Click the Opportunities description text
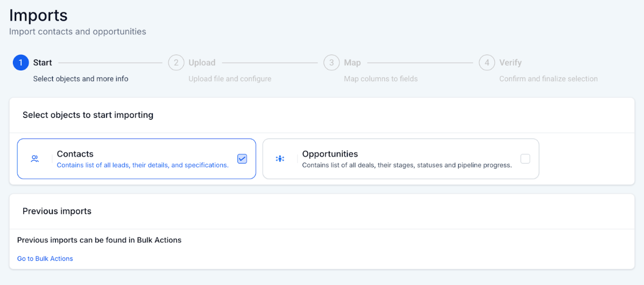The height and width of the screenshot is (285, 644). [x=407, y=165]
